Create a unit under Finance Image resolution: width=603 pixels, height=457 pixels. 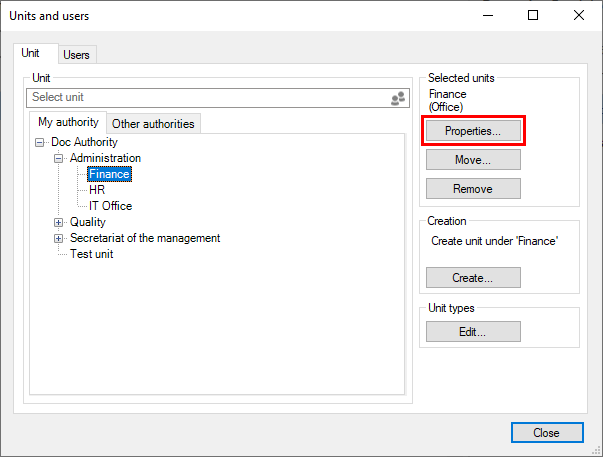click(473, 277)
